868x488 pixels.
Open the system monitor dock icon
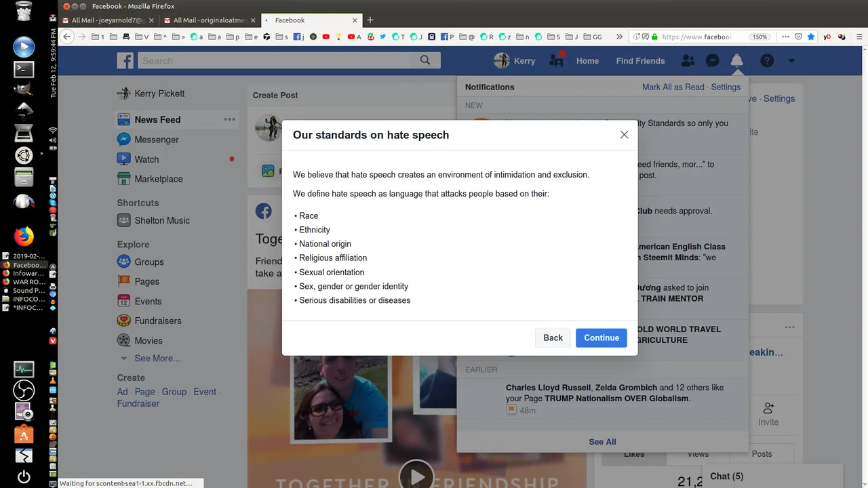point(24,369)
